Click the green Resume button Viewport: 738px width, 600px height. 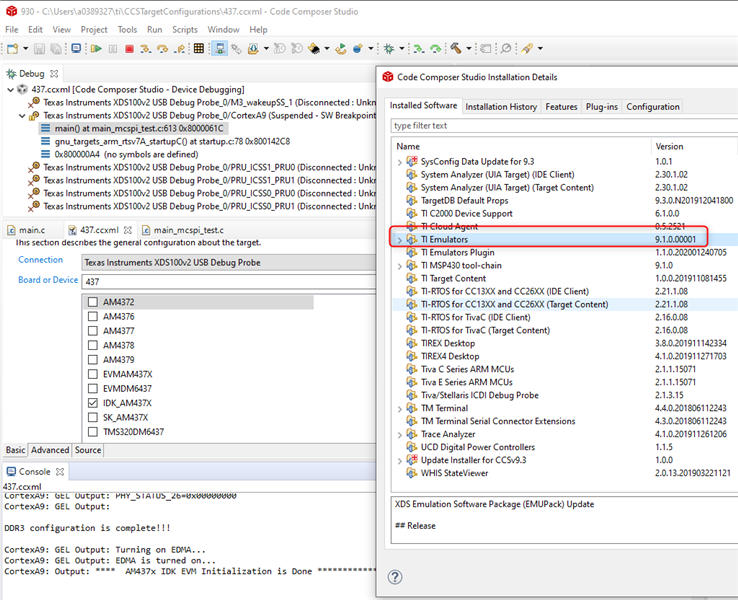click(96, 48)
